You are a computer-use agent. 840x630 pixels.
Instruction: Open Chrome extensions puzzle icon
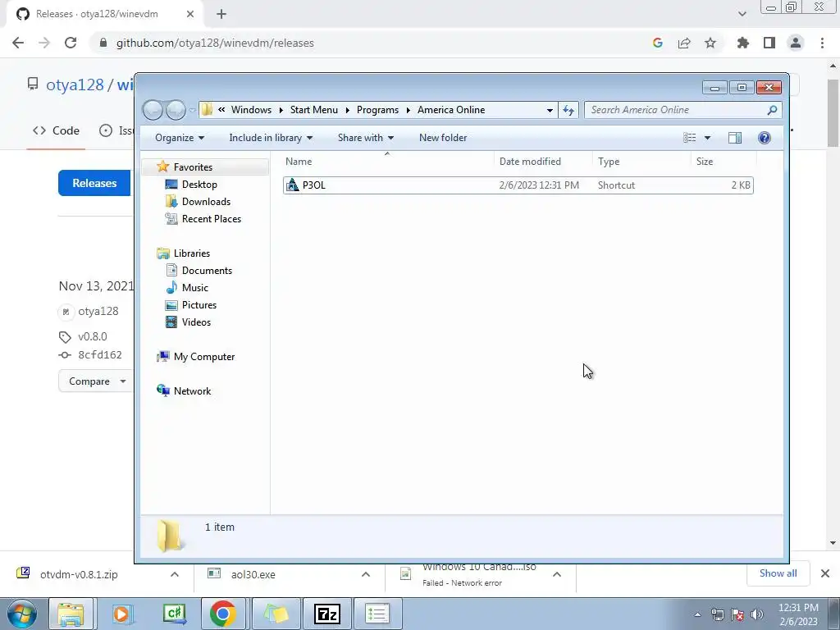coord(743,43)
